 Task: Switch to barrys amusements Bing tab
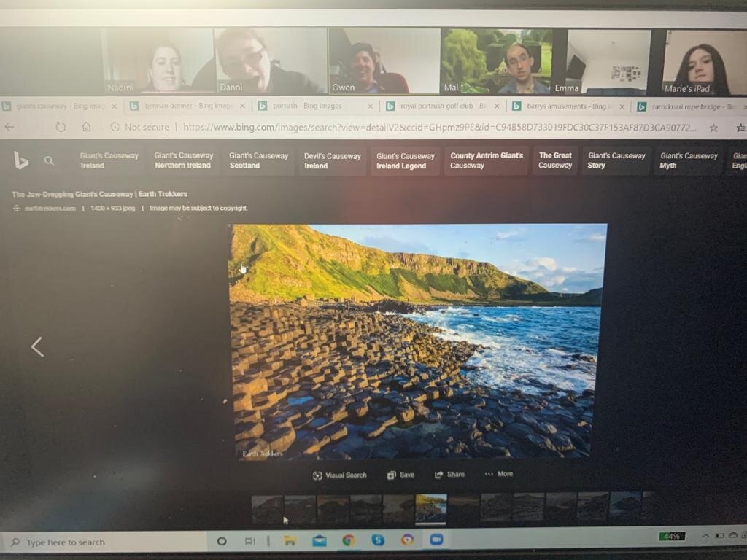coord(569,106)
